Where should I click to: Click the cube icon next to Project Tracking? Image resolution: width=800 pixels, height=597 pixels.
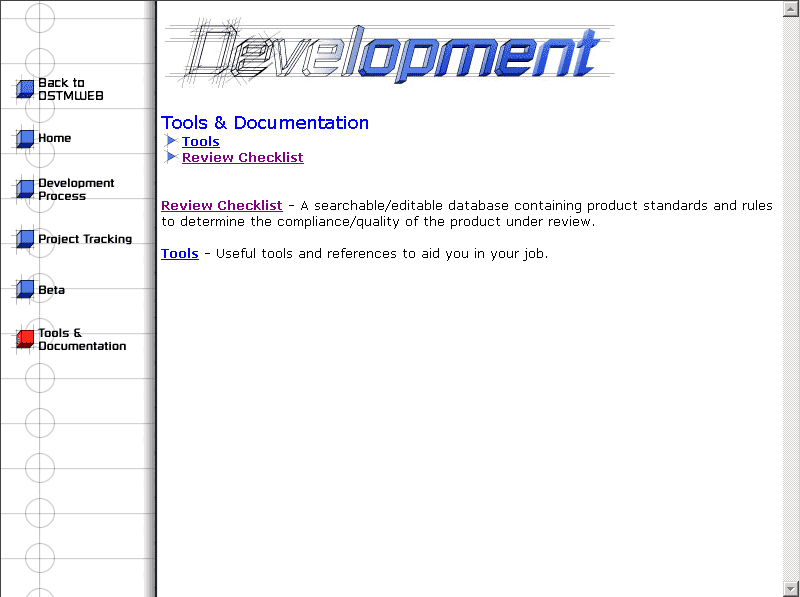[x=25, y=239]
